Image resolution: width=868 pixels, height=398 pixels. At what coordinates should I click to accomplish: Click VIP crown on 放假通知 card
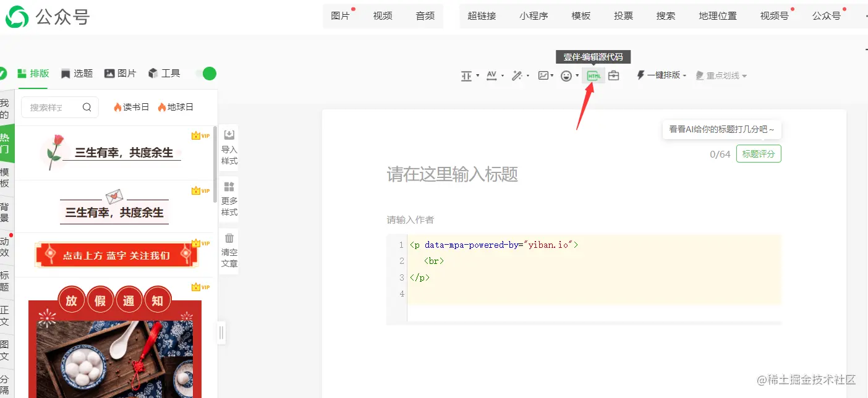tap(201, 287)
